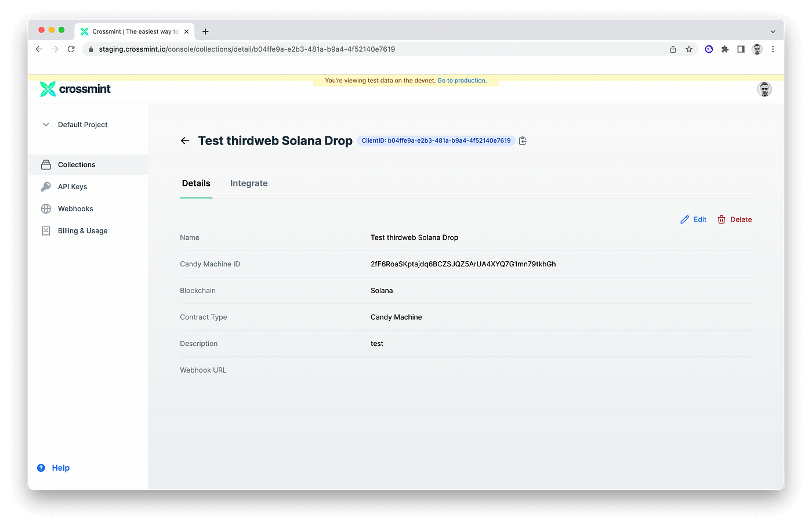
Task: Click the ClientID badge
Action: coord(436,140)
